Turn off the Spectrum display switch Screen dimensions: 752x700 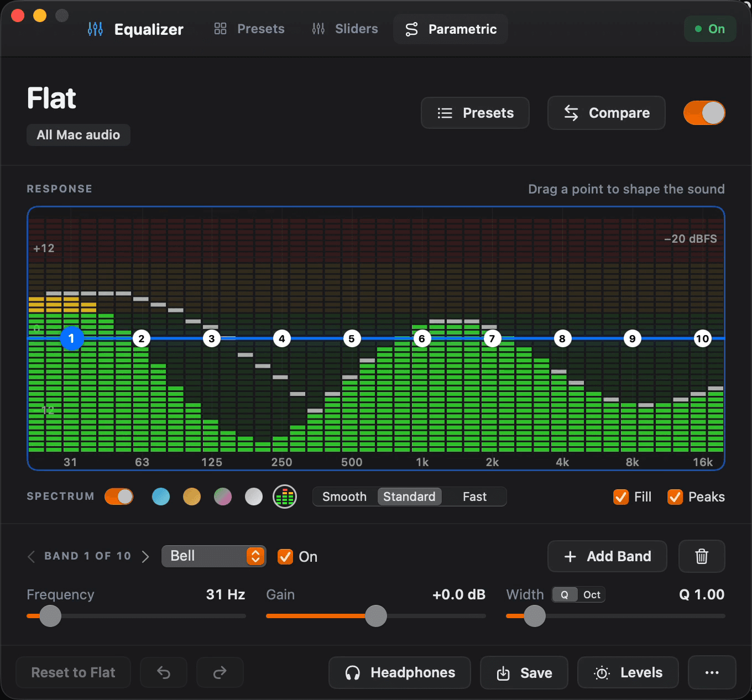pos(119,497)
